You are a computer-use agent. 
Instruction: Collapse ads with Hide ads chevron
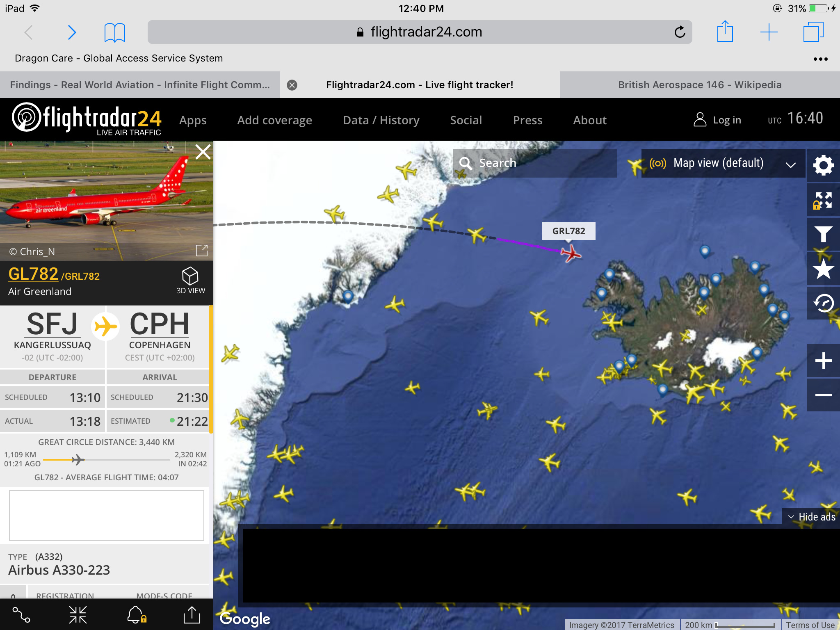(811, 517)
